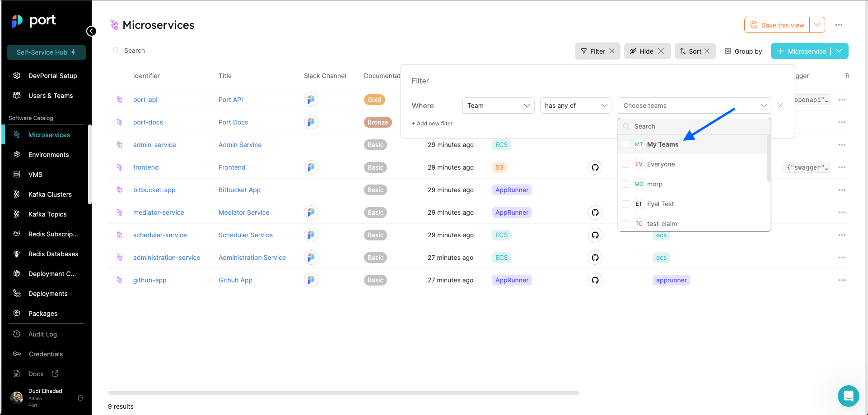Click the Gold badge for port-api
This screenshot has width=868, height=415.
click(x=374, y=100)
